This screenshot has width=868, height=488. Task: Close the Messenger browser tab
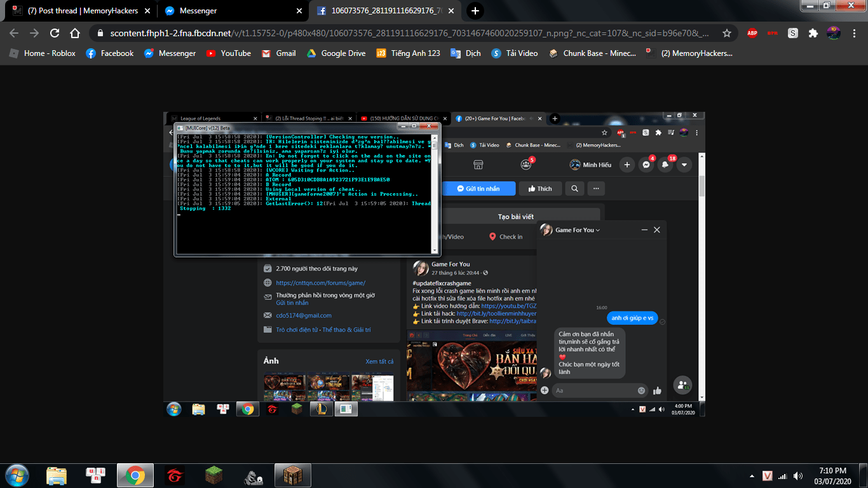click(299, 11)
